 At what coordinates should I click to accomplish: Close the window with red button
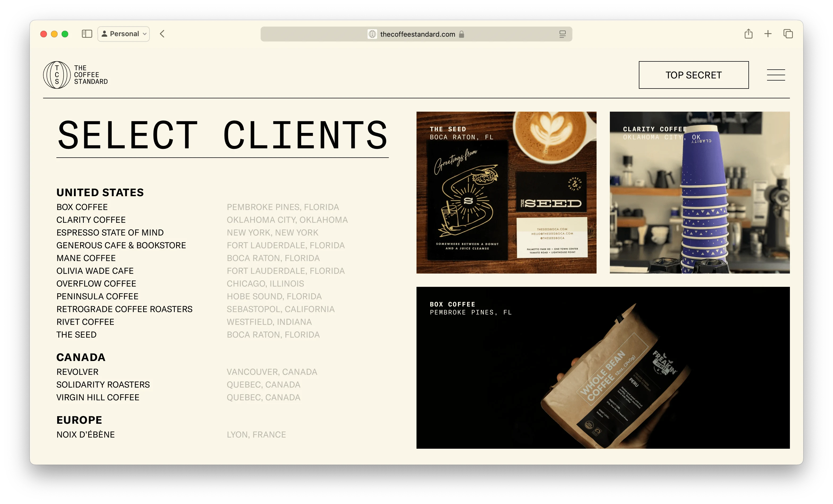[44, 34]
